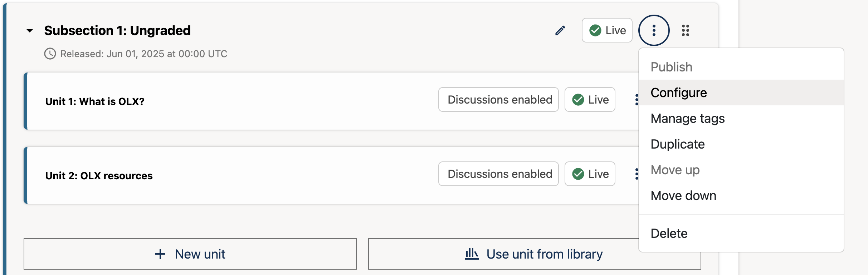The height and width of the screenshot is (275, 868).
Task: Select Duplicate from the subsection menu
Action: pyautogui.click(x=677, y=144)
